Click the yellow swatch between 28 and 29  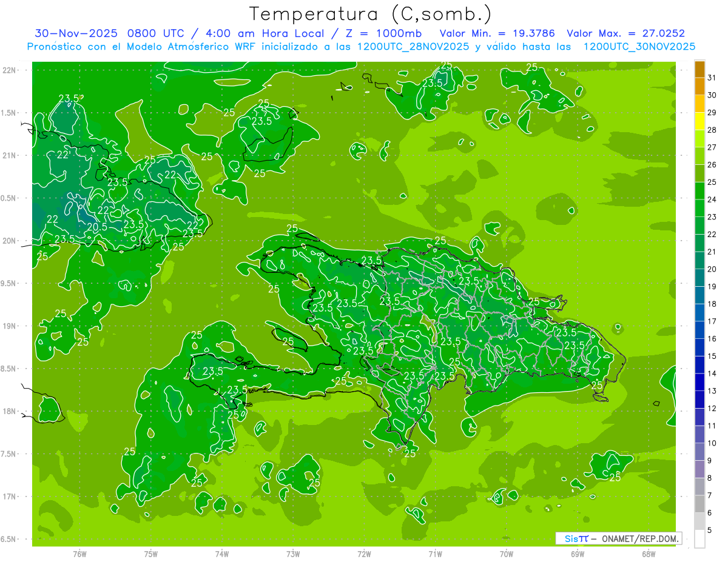[x=699, y=121]
